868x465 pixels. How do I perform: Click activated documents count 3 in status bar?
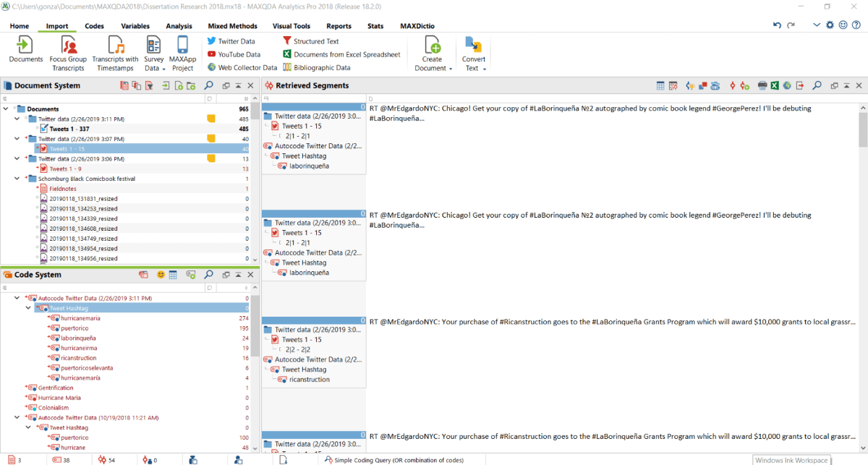point(13,460)
